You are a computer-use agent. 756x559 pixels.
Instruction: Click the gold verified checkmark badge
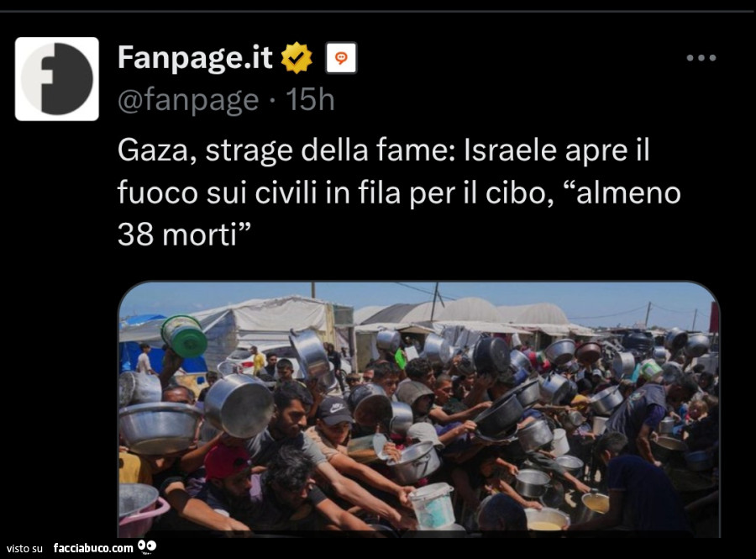tap(297, 58)
